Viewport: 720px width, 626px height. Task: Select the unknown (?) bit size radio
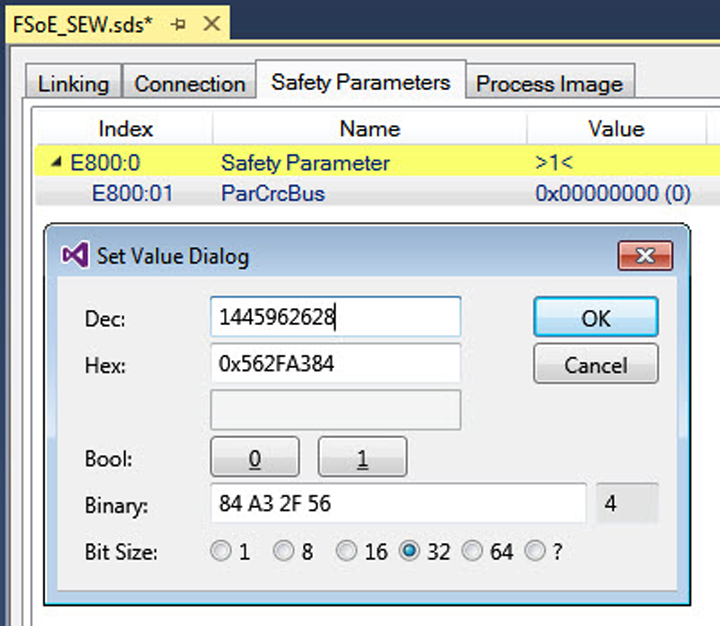tap(536, 551)
